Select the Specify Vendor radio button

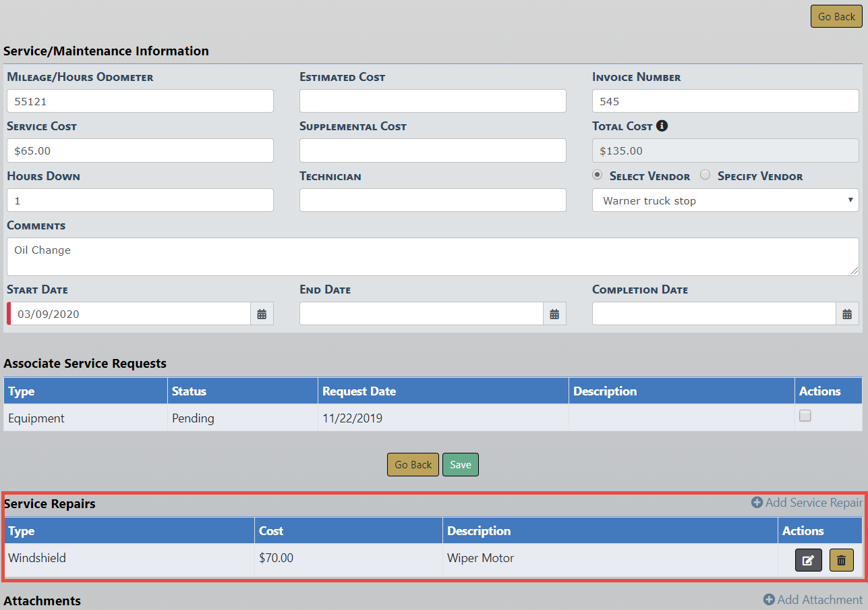coord(705,175)
